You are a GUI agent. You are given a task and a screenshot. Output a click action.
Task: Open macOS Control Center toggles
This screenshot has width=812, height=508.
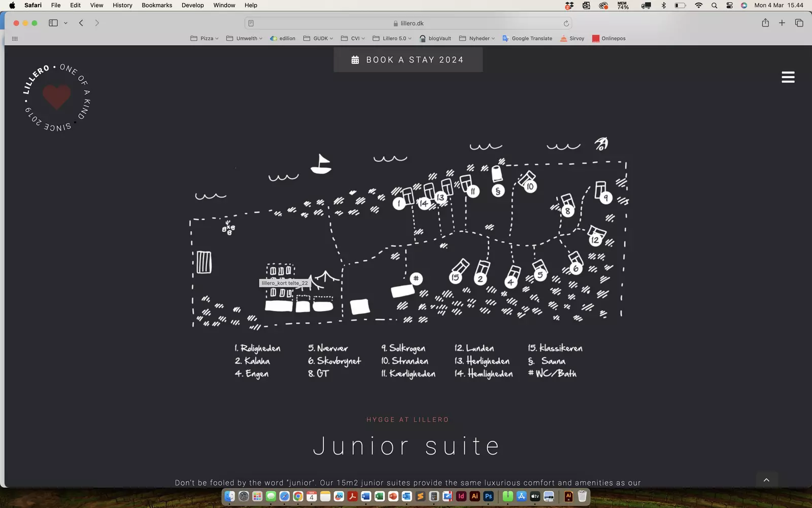point(729,5)
